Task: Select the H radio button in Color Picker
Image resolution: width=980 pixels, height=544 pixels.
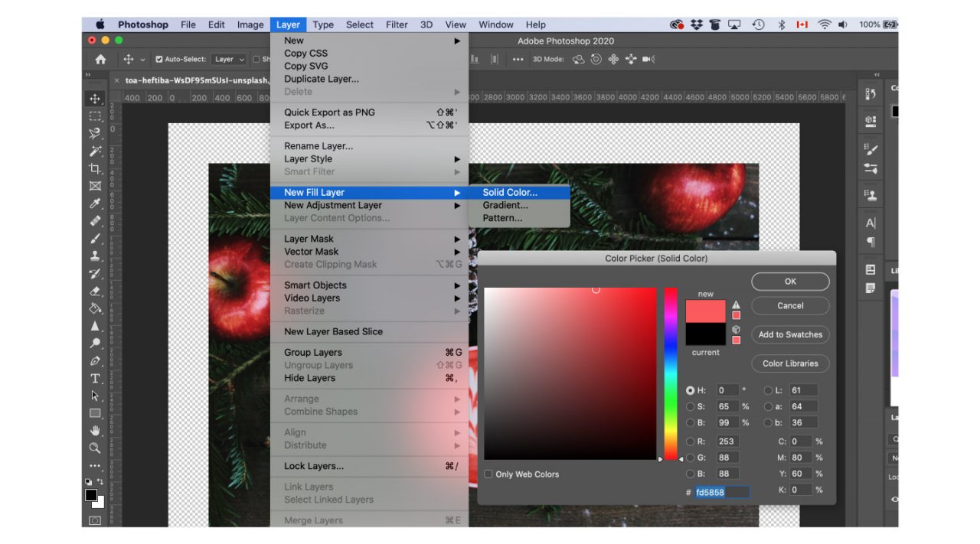Action: 691,390
